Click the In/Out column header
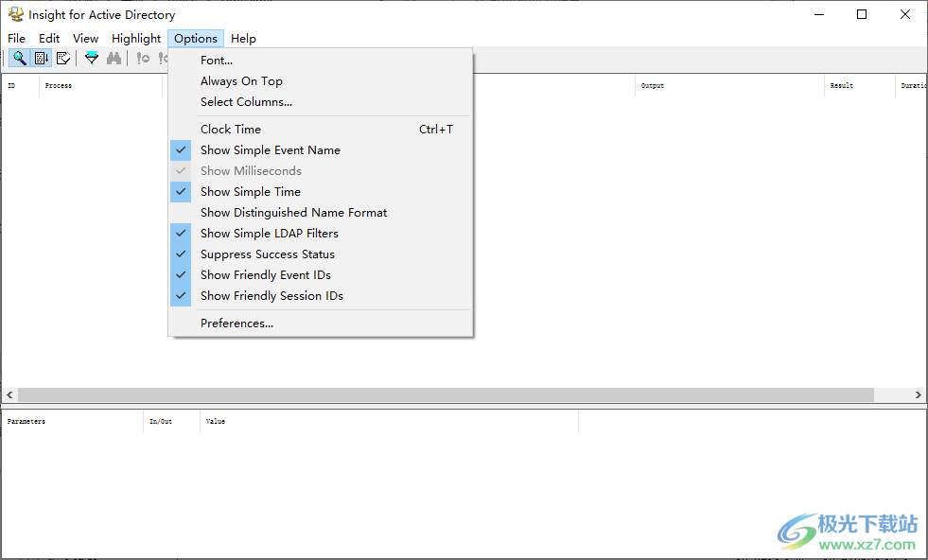 171,421
